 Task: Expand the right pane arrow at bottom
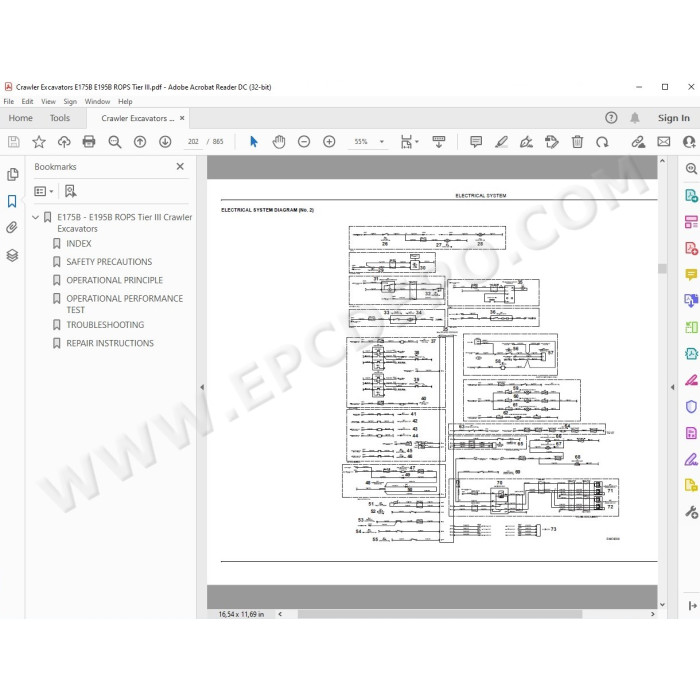point(692,606)
